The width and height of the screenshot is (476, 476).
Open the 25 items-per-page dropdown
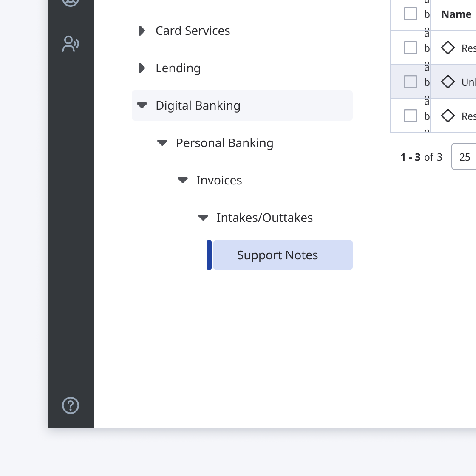464,157
